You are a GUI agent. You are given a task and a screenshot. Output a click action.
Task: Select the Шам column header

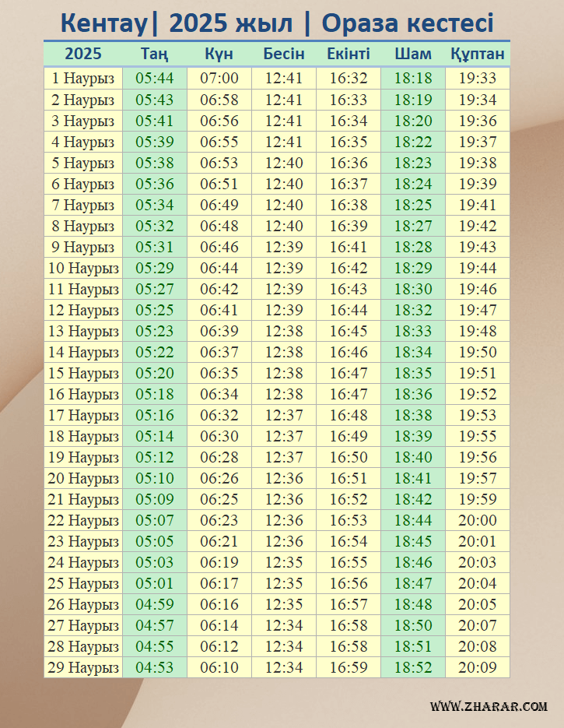click(x=412, y=55)
